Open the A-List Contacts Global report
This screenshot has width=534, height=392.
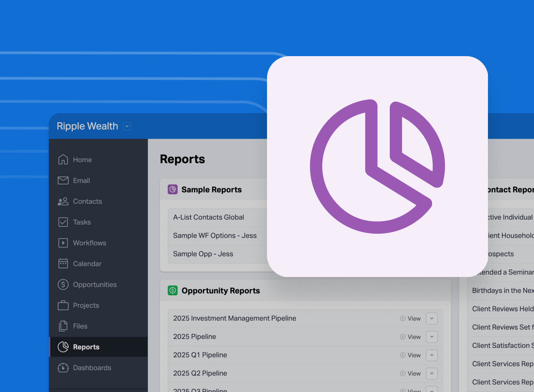pos(208,217)
